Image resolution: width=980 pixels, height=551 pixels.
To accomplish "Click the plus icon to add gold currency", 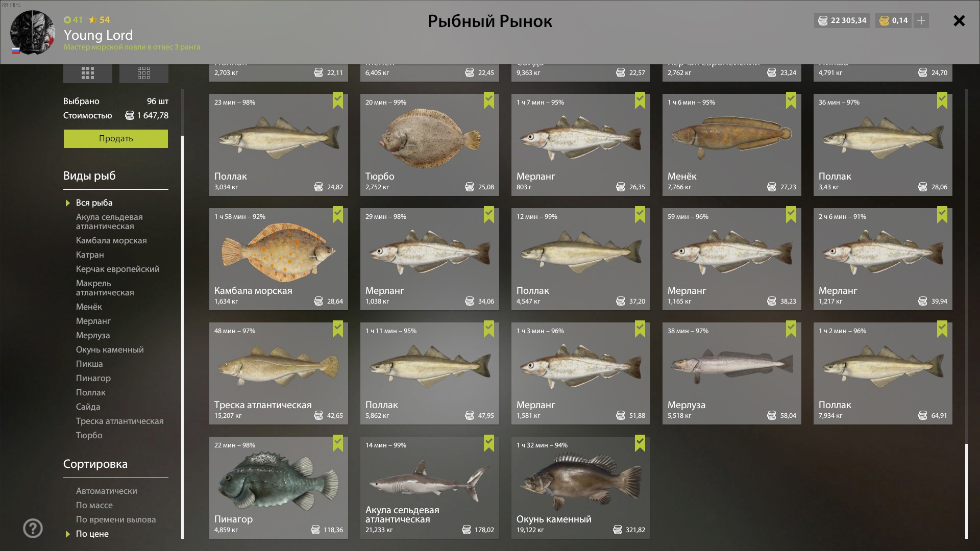I will point(921,20).
